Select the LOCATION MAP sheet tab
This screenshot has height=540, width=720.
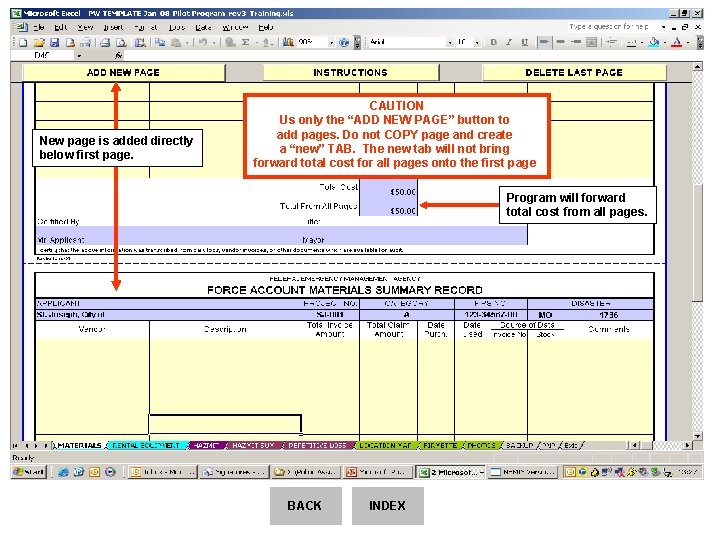point(385,445)
